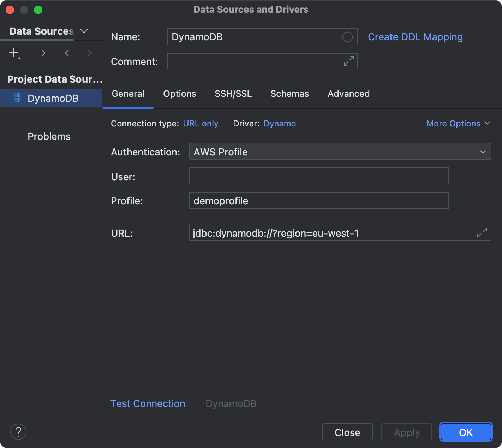Open the Schemas tab

[289, 94]
